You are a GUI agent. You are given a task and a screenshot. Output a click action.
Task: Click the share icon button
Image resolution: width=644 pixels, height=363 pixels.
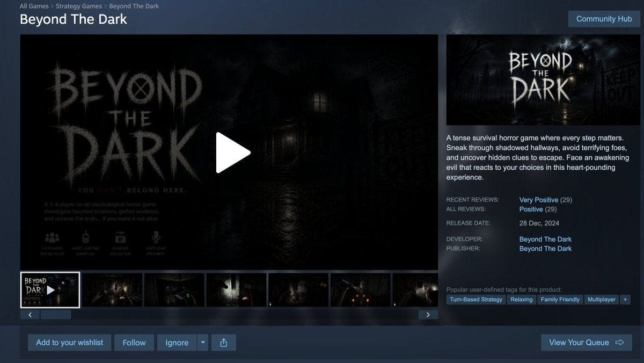(x=224, y=343)
